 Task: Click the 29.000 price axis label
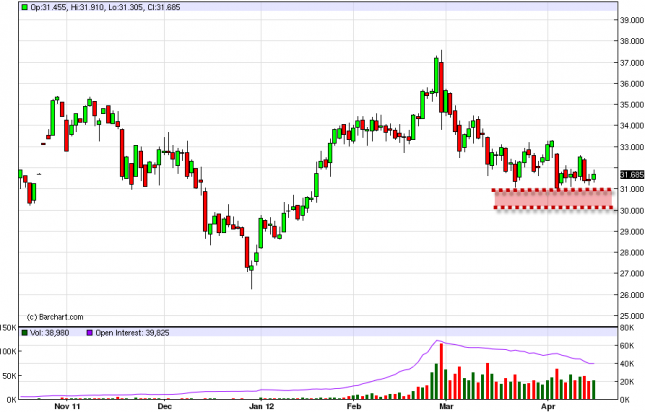(x=631, y=231)
